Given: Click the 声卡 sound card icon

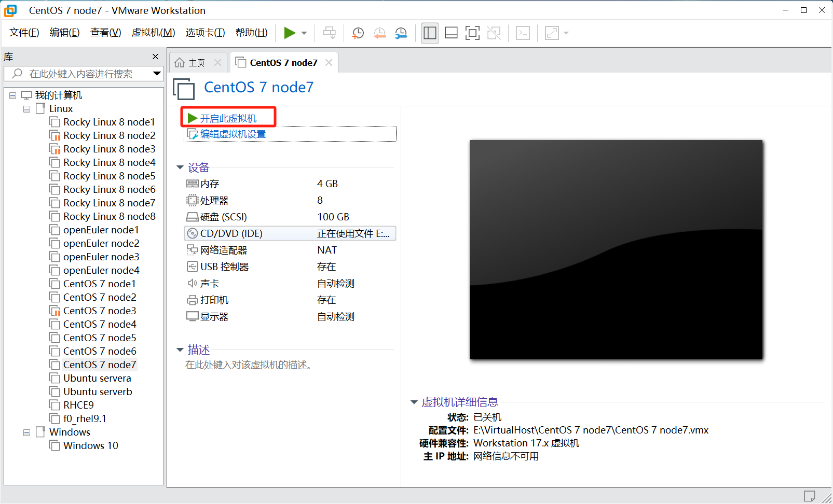Looking at the screenshot, I should tap(193, 283).
